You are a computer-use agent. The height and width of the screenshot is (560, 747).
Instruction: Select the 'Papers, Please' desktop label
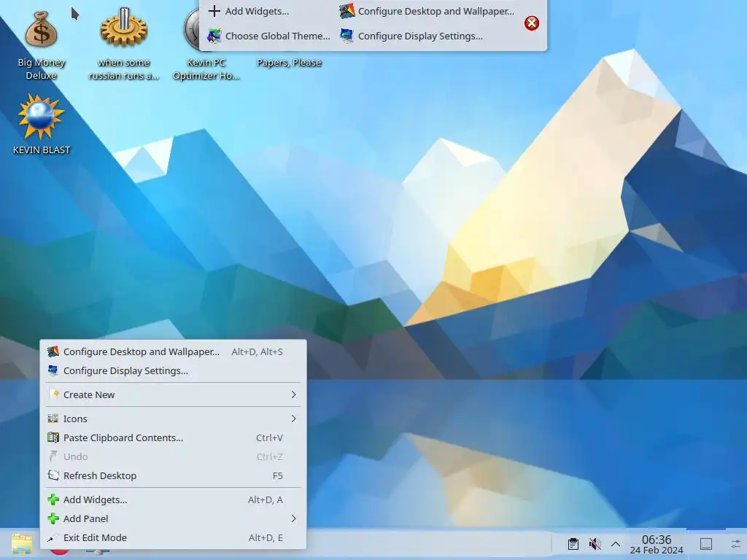tap(289, 63)
